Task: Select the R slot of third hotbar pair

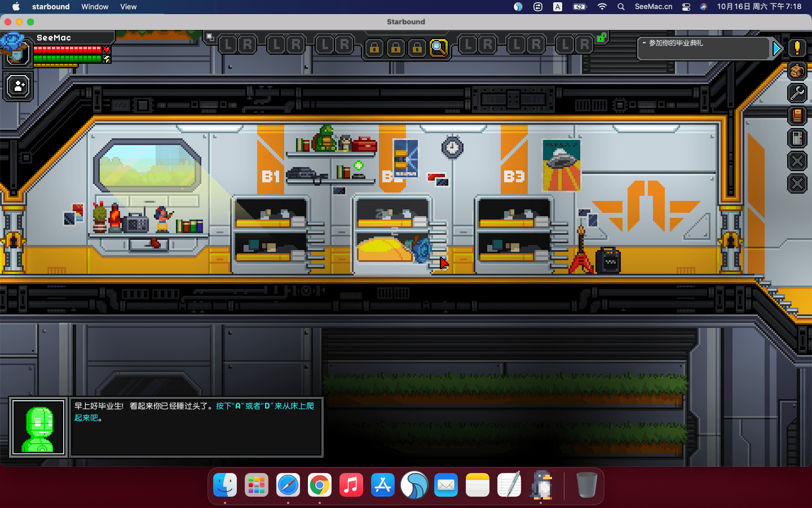Action: pos(345,45)
